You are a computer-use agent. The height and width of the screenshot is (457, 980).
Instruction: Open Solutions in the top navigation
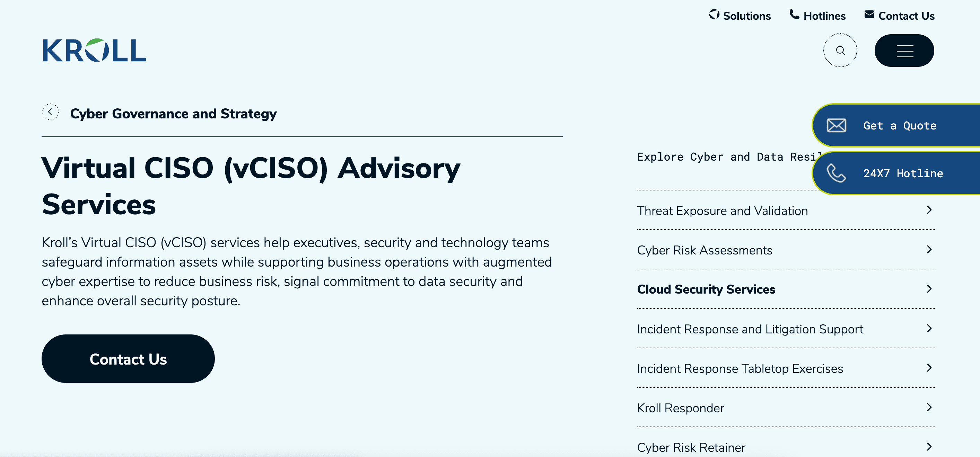(746, 16)
